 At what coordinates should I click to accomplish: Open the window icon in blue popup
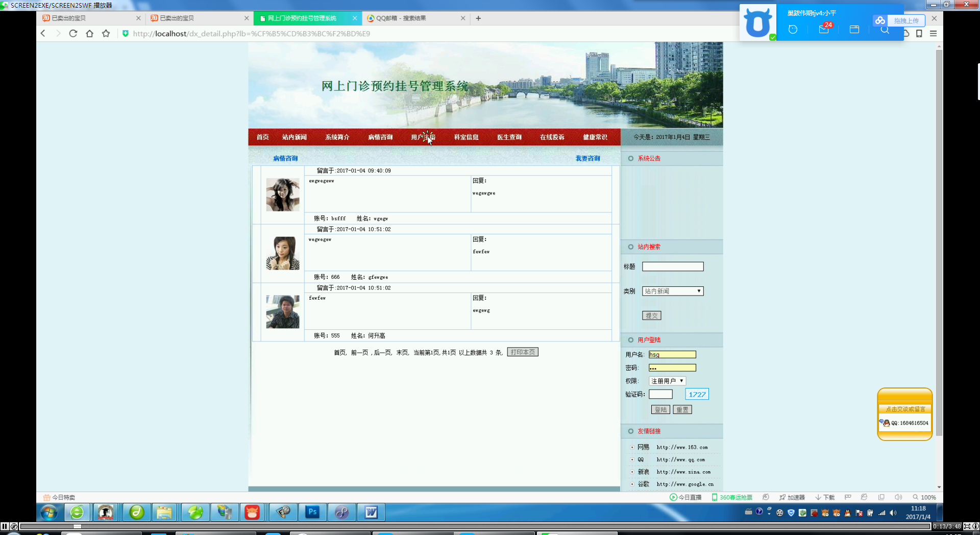click(x=854, y=29)
